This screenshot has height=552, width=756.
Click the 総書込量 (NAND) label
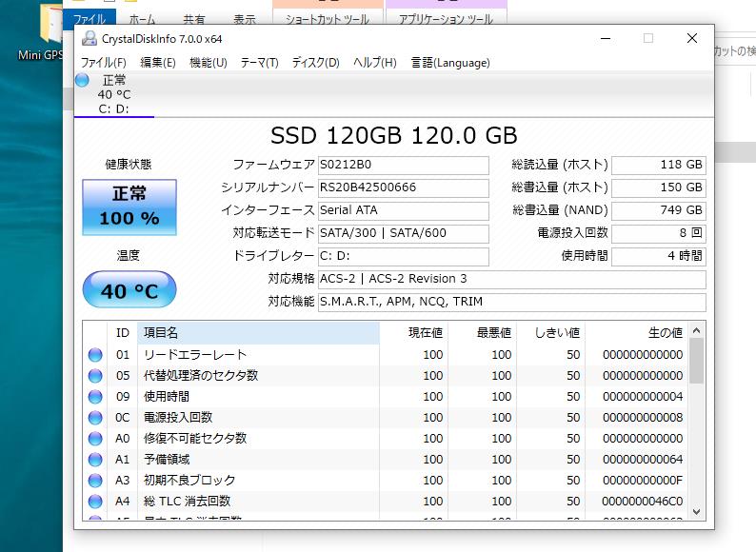559,210
